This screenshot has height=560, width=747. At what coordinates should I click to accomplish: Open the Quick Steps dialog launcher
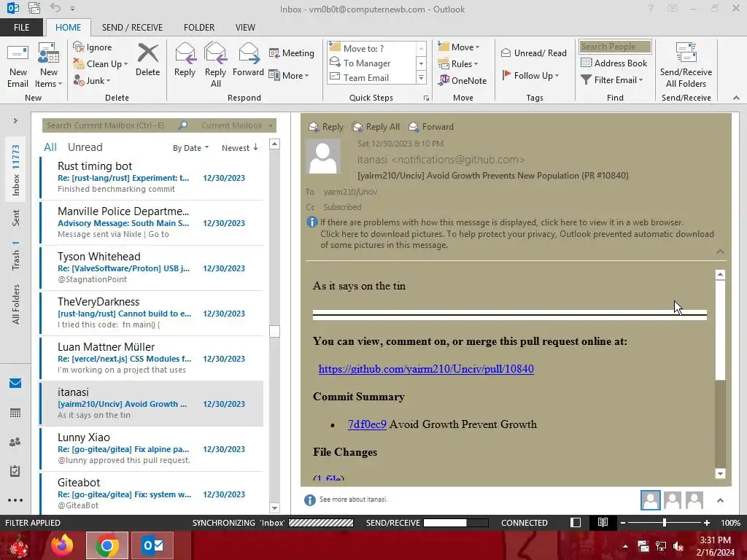[x=426, y=98]
